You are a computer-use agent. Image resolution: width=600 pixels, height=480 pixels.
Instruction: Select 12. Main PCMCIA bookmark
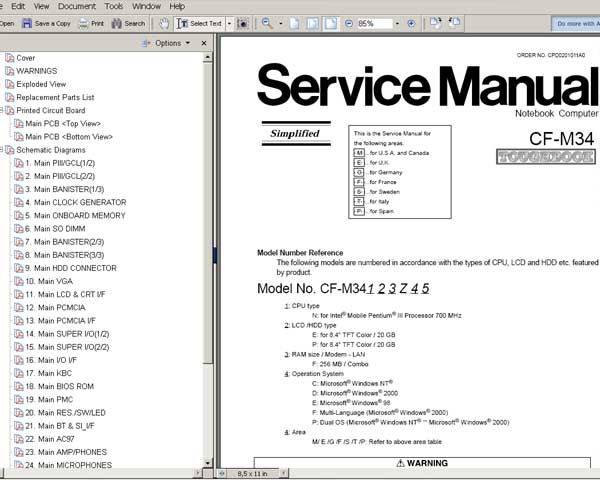click(x=55, y=308)
